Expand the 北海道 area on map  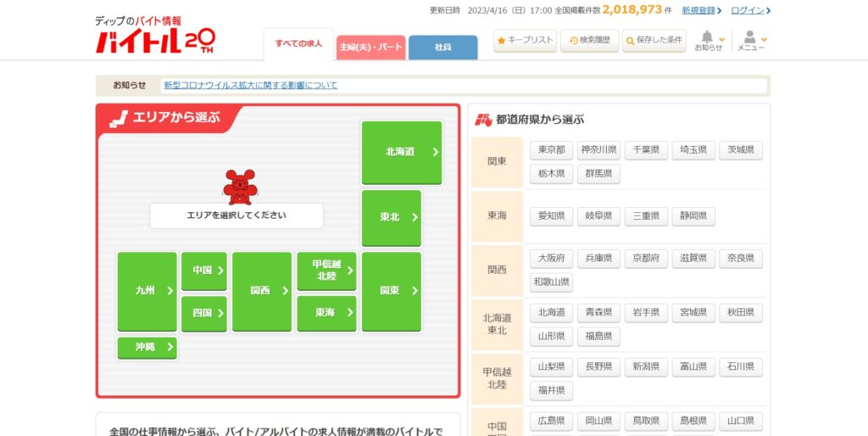pos(402,153)
